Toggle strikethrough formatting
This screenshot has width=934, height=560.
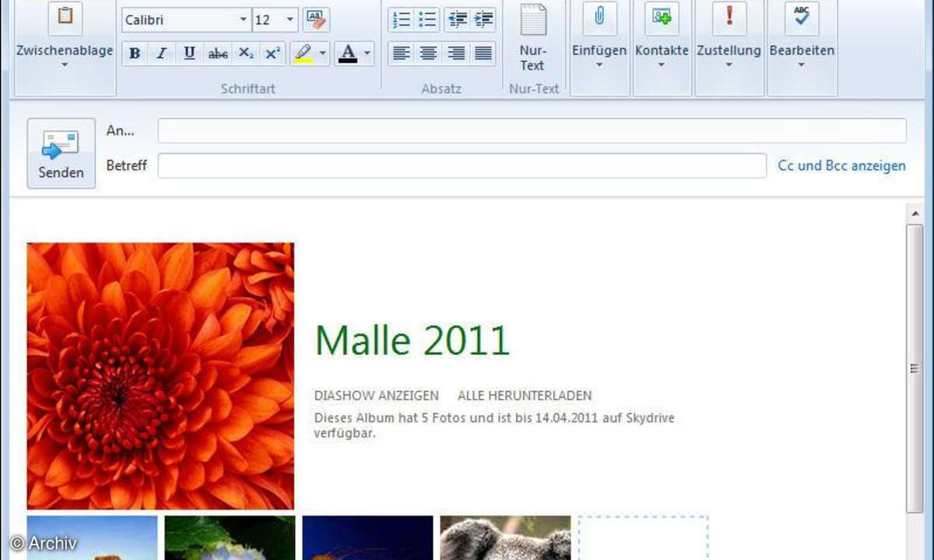pyautogui.click(x=218, y=53)
